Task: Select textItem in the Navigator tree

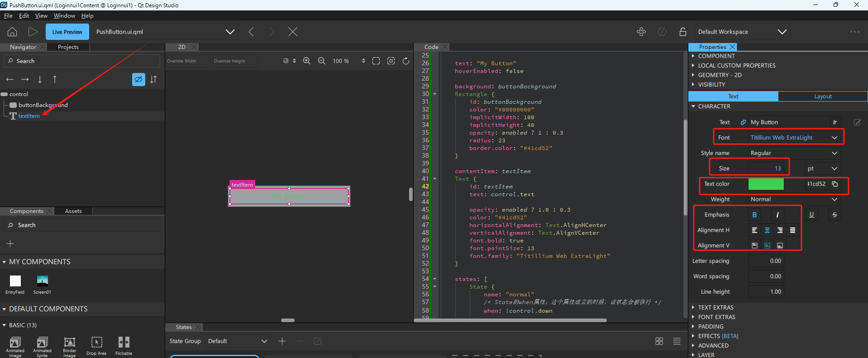Action: 29,116
